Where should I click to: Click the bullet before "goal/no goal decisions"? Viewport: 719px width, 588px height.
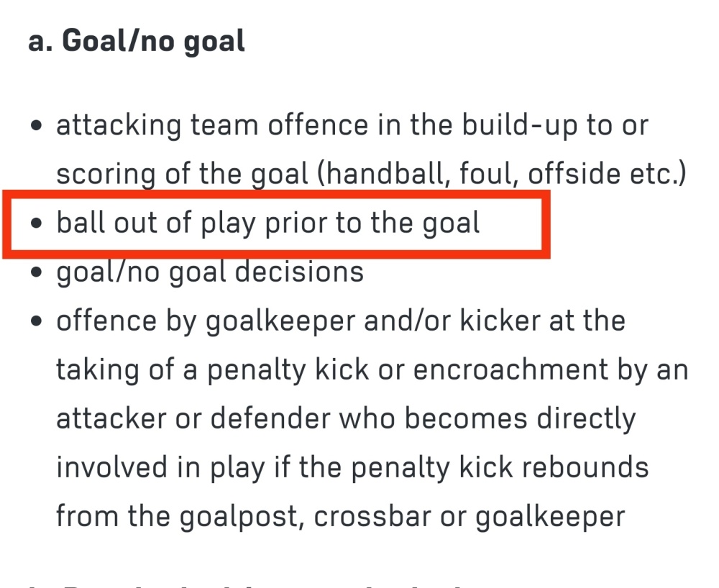tap(36, 272)
